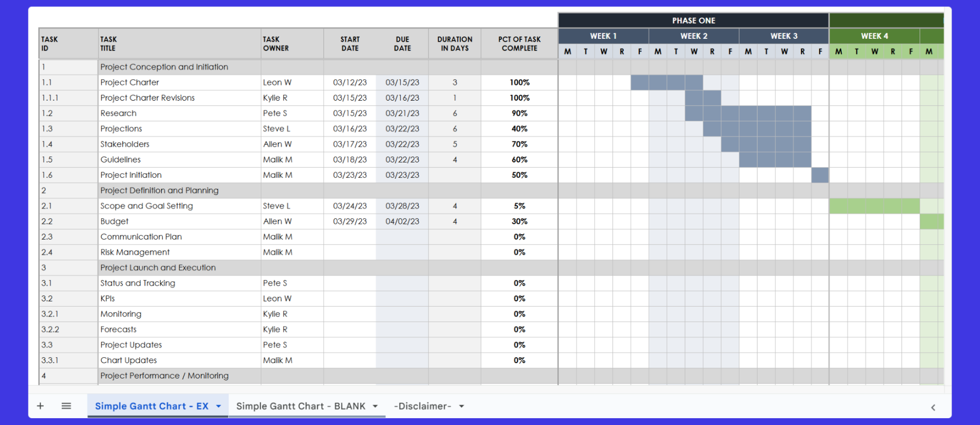Select the Scope and Goal Setting cell
The width and height of the screenshot is (980, 425).
tap(179, 206)
